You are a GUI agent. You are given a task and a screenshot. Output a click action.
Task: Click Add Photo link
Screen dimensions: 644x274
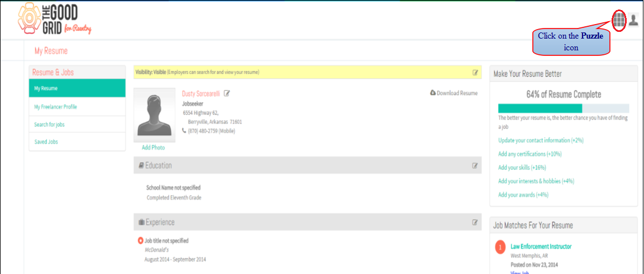pyautogui.click(x=153, y=148)
